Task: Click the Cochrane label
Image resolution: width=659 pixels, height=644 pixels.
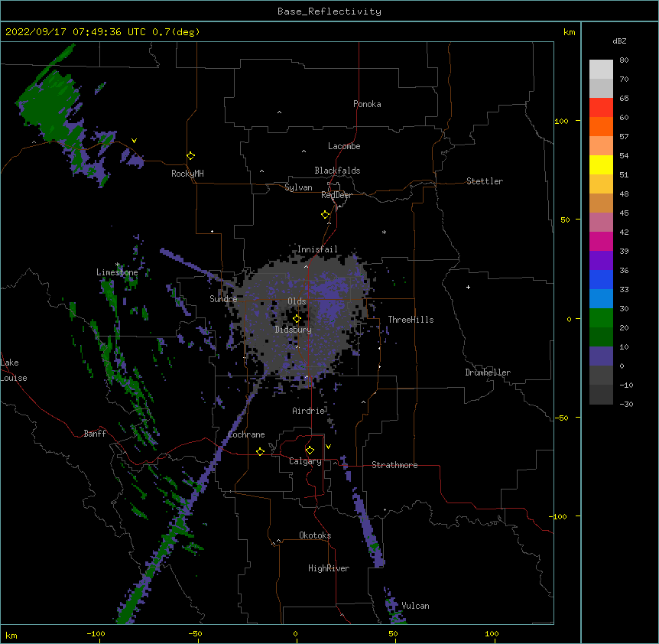Action: [x=246, y=434]
